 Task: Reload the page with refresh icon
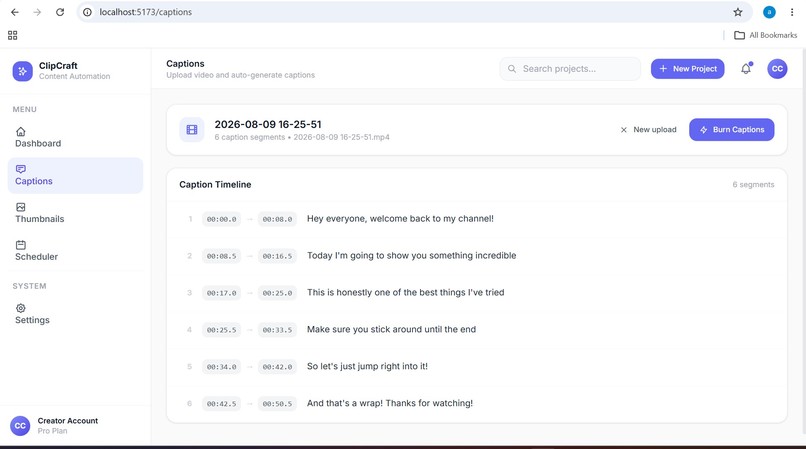[x=60, y=12]
